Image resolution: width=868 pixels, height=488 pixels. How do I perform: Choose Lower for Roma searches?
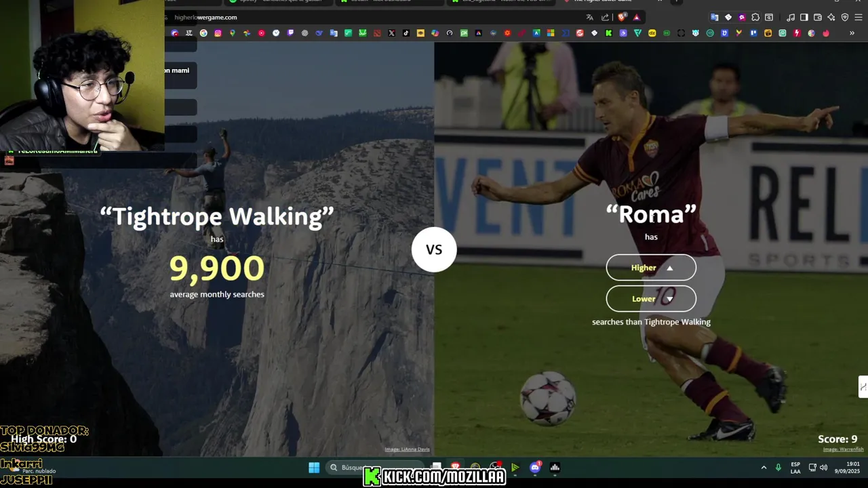click(x=651, y=299)
